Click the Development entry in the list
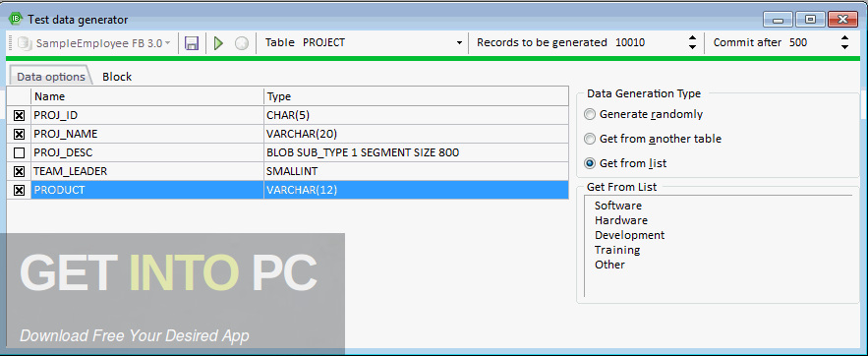Screen dimensions: 868x356 (629, 235)
